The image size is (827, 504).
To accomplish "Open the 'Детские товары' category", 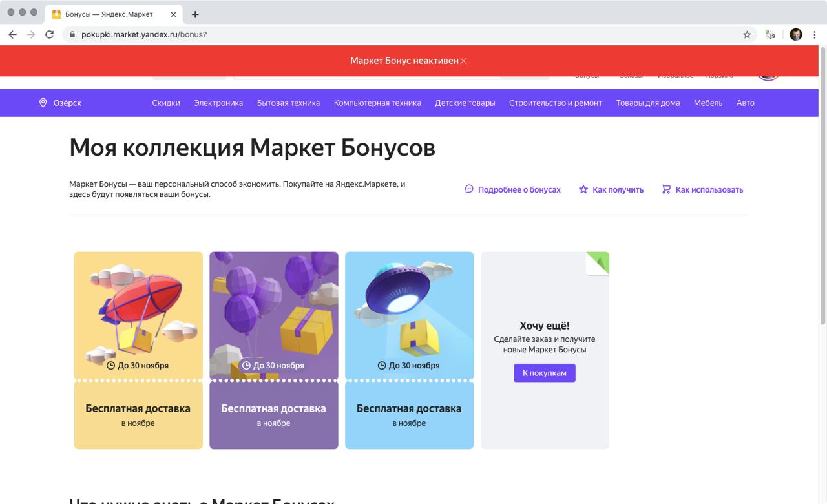I will (x=465, y=103).
